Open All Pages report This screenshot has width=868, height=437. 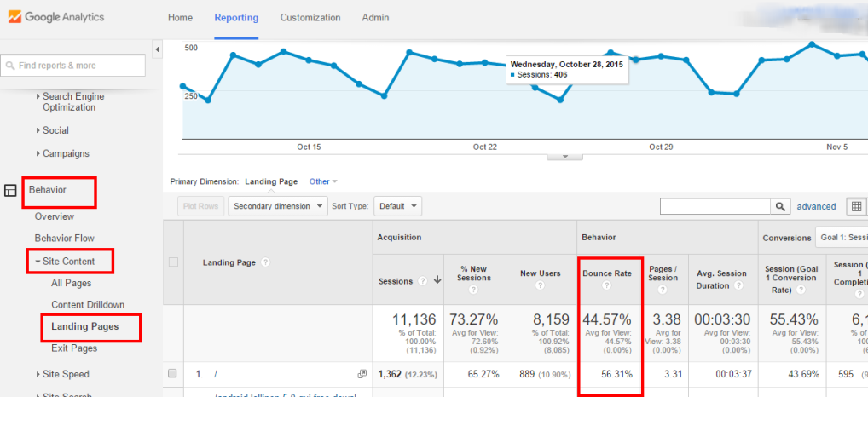pos(72,283)
